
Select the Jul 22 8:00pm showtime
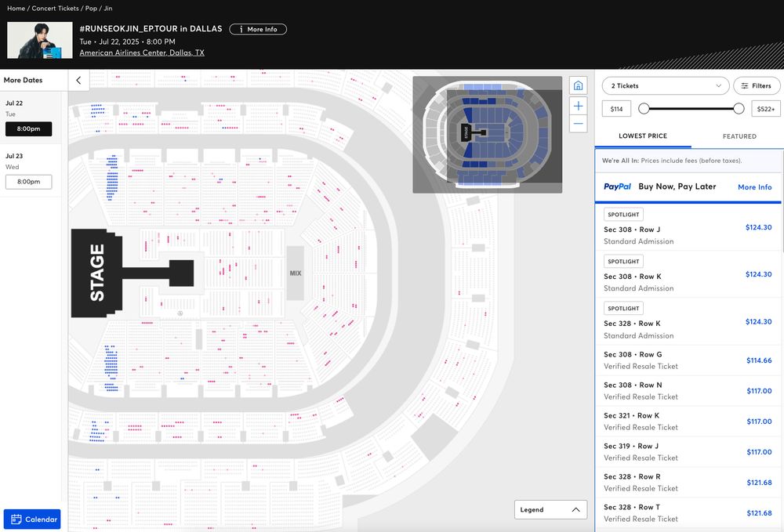28,128
